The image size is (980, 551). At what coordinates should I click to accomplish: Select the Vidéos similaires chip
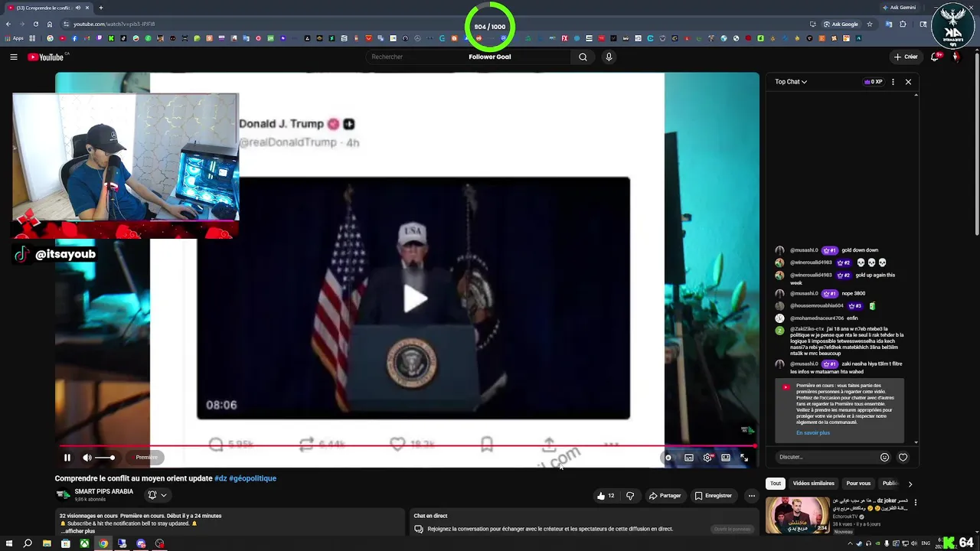coord(813,484)
